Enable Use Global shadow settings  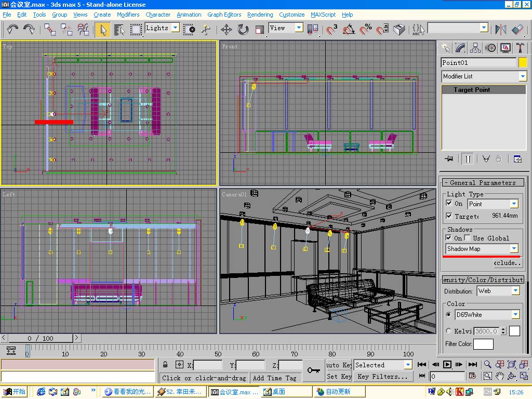pos(468,238)
